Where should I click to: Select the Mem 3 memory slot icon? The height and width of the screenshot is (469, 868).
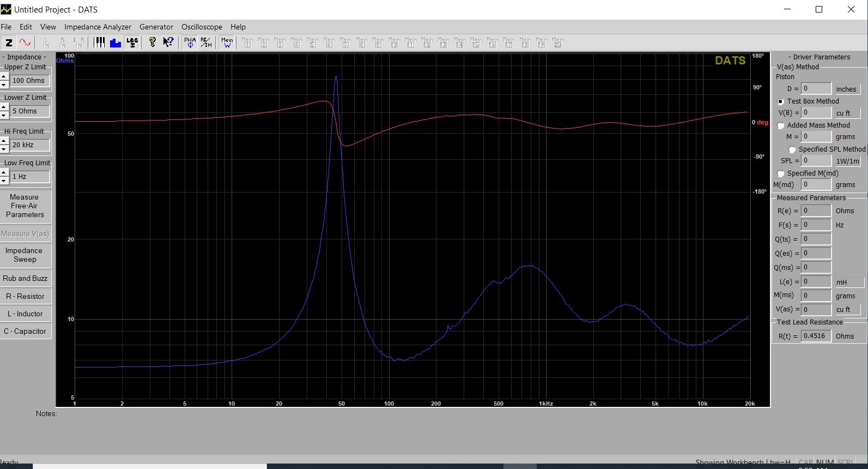pyautogui.click(x=280, y=43)
